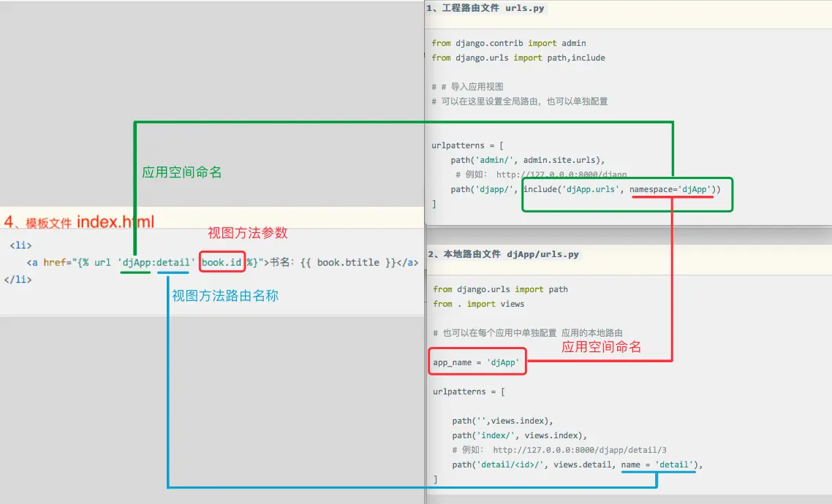Select the 'djApp:detail' text in the href

pos(158,262)
